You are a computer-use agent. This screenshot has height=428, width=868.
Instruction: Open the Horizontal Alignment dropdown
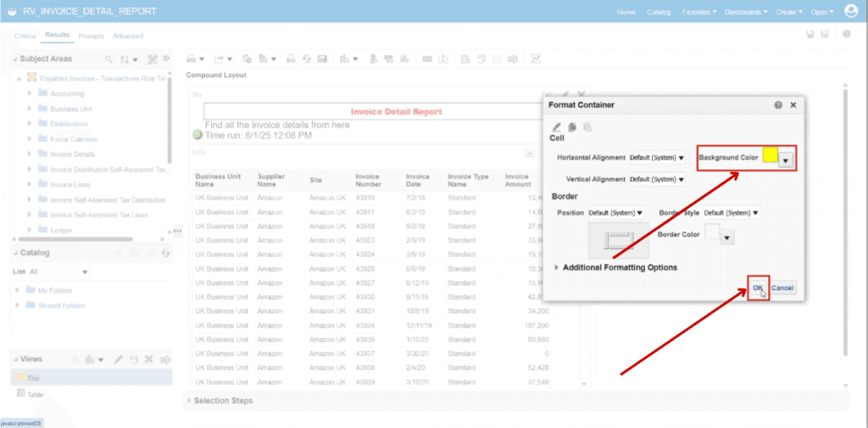coord(657,158)
